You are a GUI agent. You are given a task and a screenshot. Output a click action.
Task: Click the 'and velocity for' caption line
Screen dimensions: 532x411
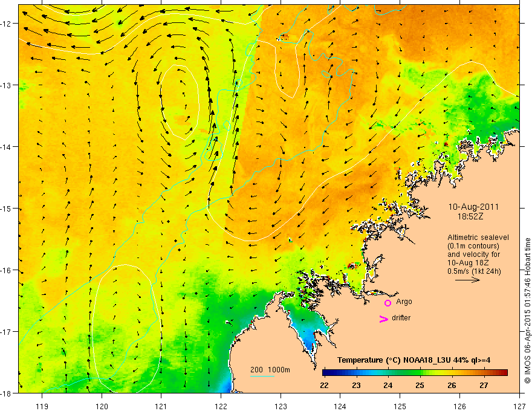point(473,254)
